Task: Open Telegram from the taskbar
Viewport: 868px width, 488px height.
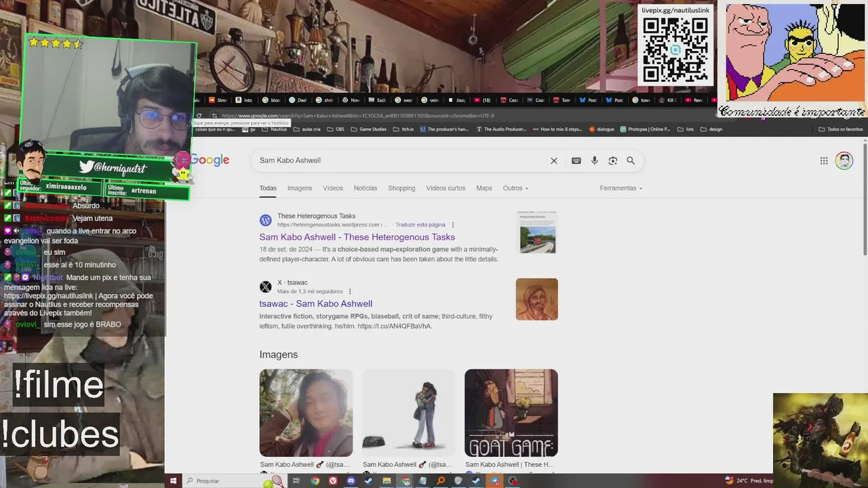Action: (x=494, y=481)
